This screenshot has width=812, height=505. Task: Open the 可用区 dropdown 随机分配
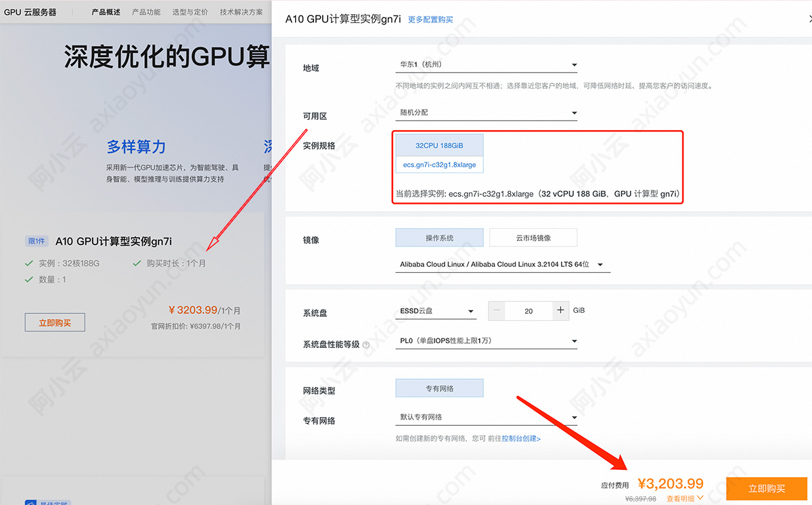487,113
